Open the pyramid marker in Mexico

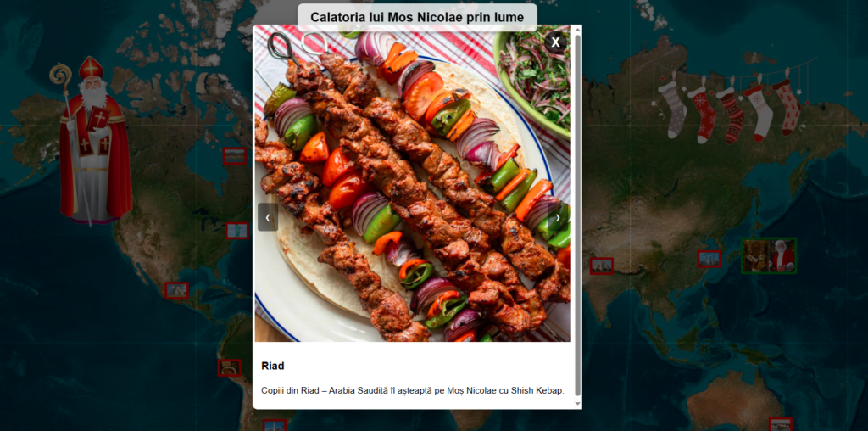[176, 290]
